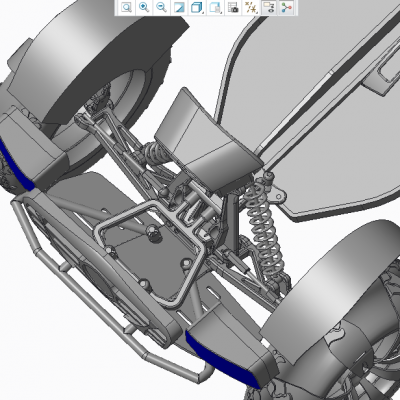400x400 pixels.
Task: Open the Display Style cube dropdown
Action: 197,7
